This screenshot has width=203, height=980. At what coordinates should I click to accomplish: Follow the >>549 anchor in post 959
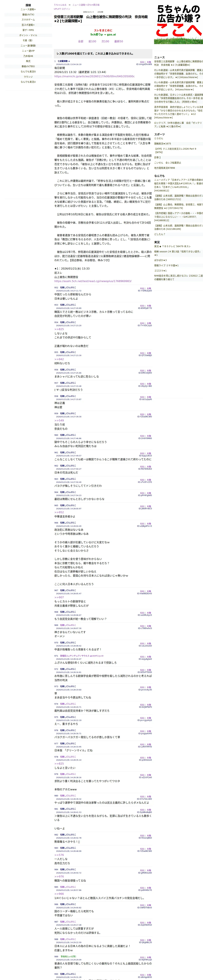[59, 420]
